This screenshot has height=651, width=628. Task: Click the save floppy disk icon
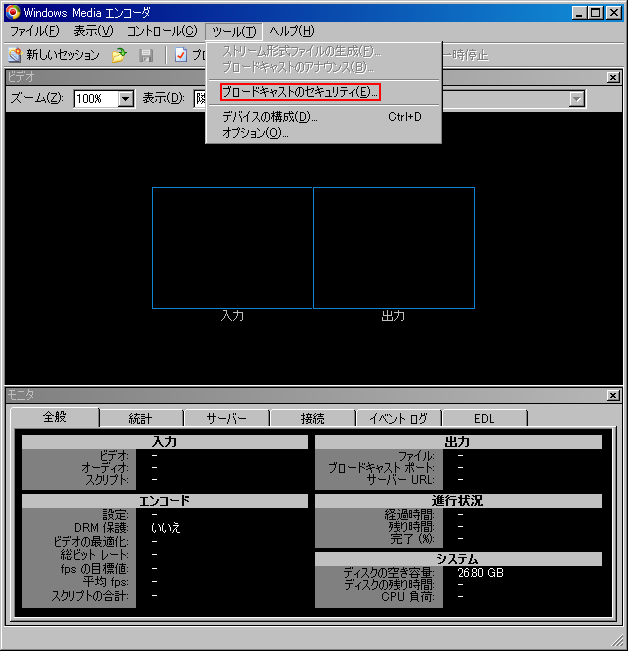[x=146, y=55]
